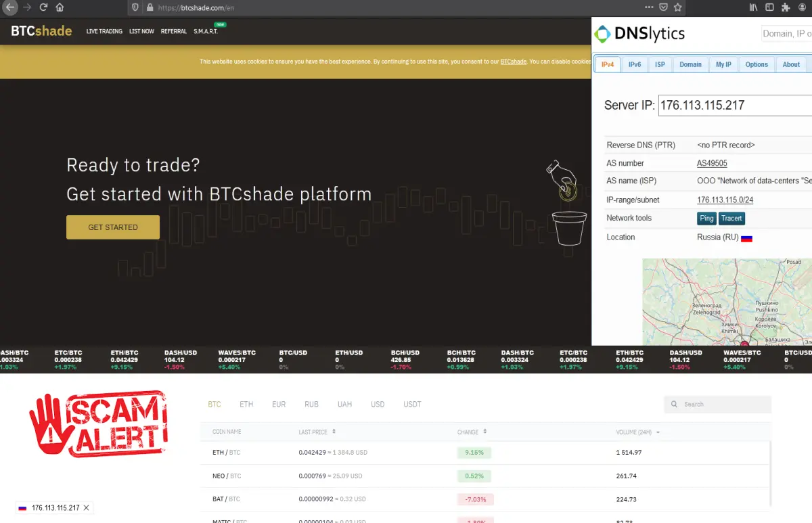812x523 pixels.
Task: Open the extensions puzzle icon
Action: pos(786,7)
